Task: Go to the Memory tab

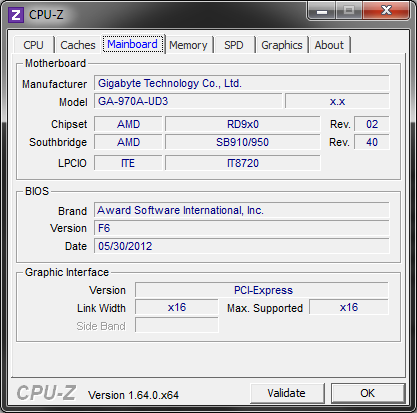Action: click(x=188, y=45)
